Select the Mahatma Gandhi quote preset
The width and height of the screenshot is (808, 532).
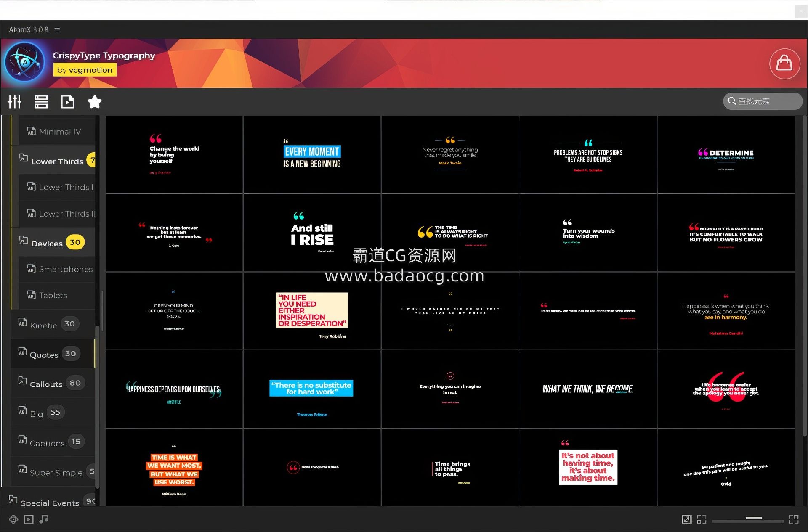click(x=726, y=311)
